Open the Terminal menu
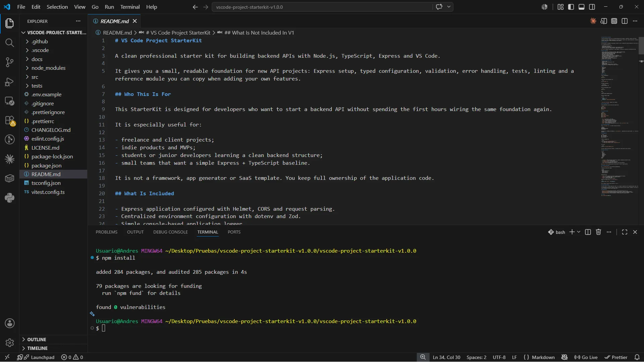 pyautogui.click(x=130, y=7)
